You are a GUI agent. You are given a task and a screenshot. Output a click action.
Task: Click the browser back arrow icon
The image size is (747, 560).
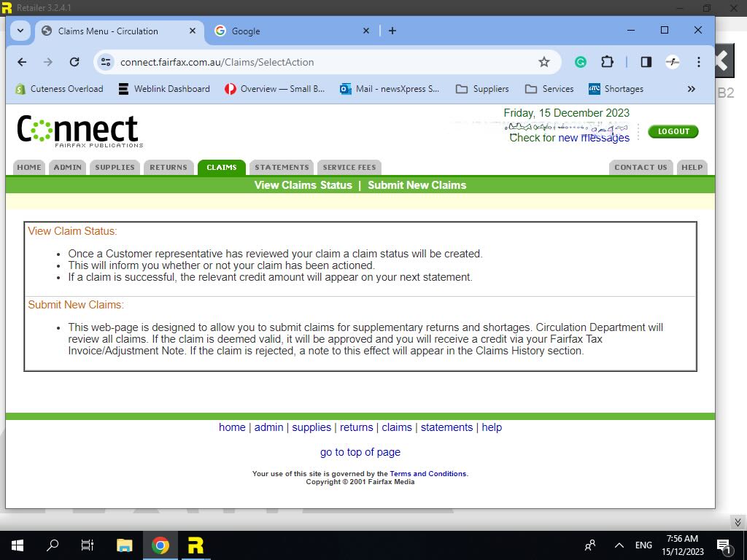22,62
